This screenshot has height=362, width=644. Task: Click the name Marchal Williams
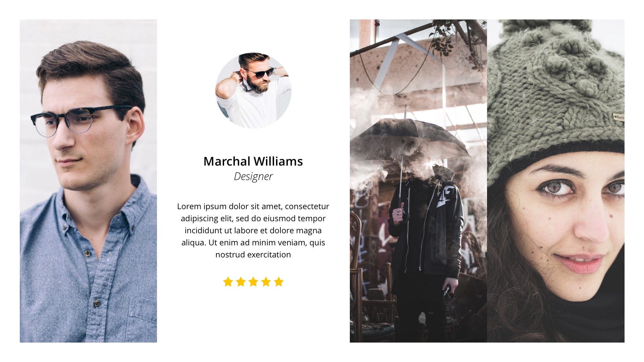pyautogui.click(x=253, y=162)
